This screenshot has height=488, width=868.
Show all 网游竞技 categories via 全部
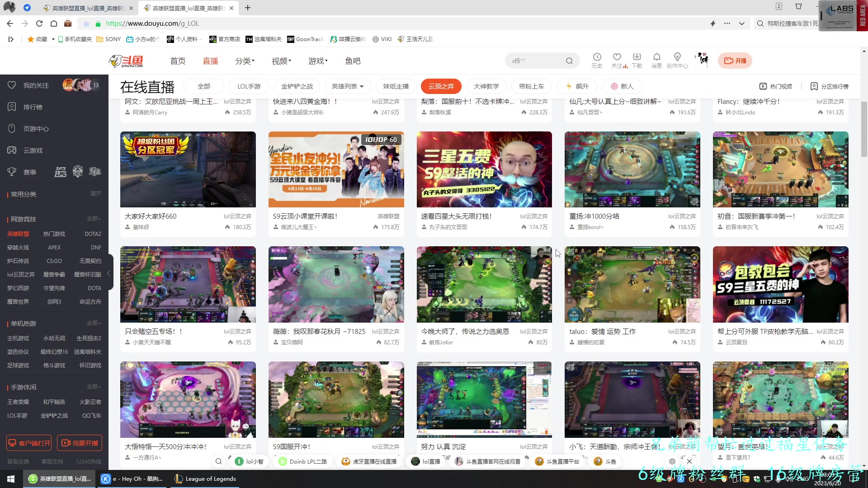point(94,219)
